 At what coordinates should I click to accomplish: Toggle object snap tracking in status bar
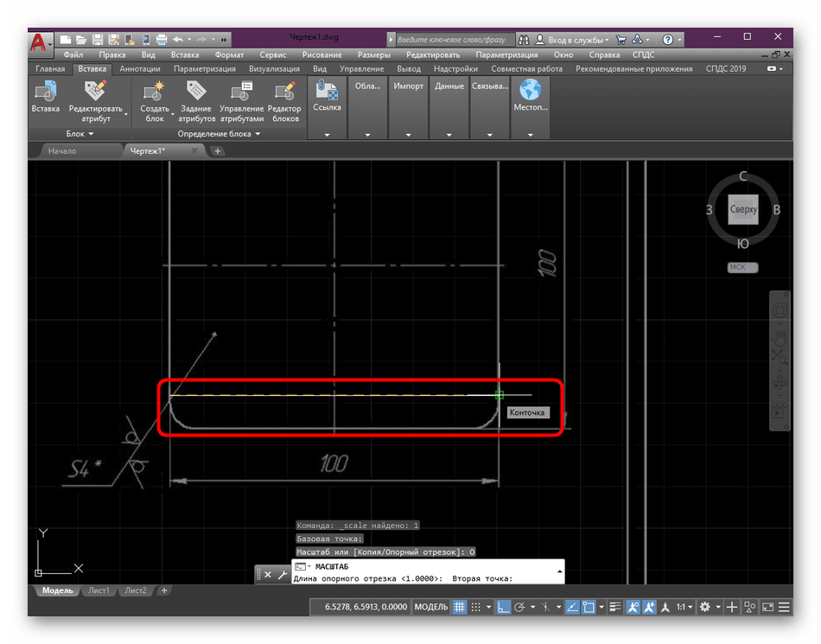(572, 607)
